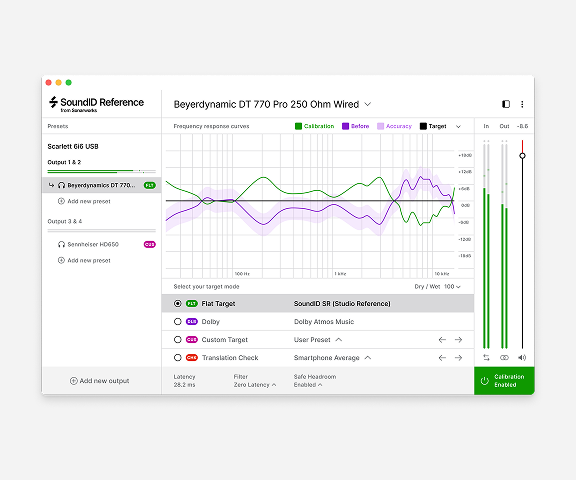
Task: Click Add new preset under Output 1 & 2
Action: [x=84, y=201]
